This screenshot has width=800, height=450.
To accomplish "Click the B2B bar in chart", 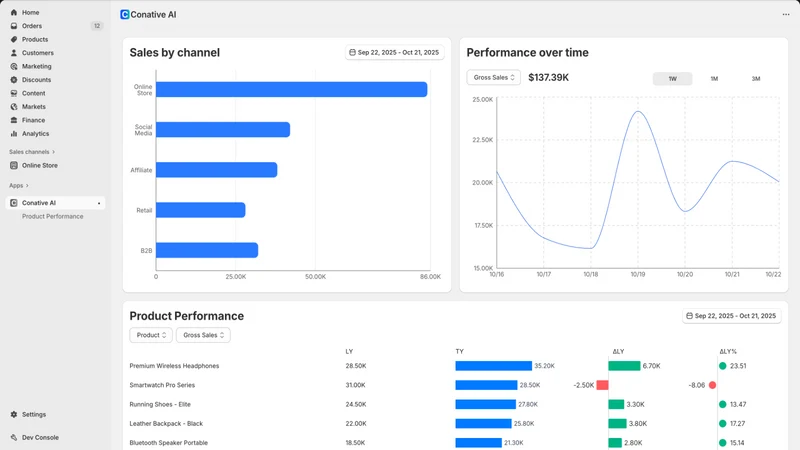I will click(207, 250).
